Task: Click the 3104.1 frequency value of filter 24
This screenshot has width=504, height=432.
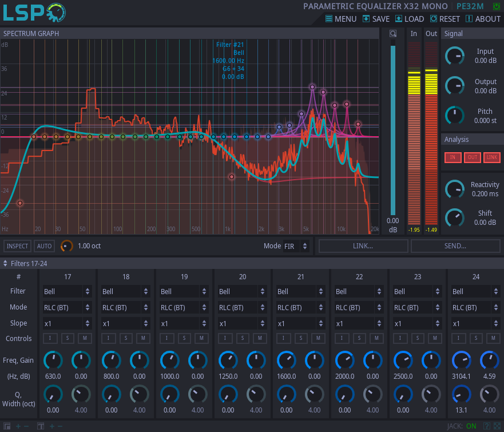Action: coord(461,376)
